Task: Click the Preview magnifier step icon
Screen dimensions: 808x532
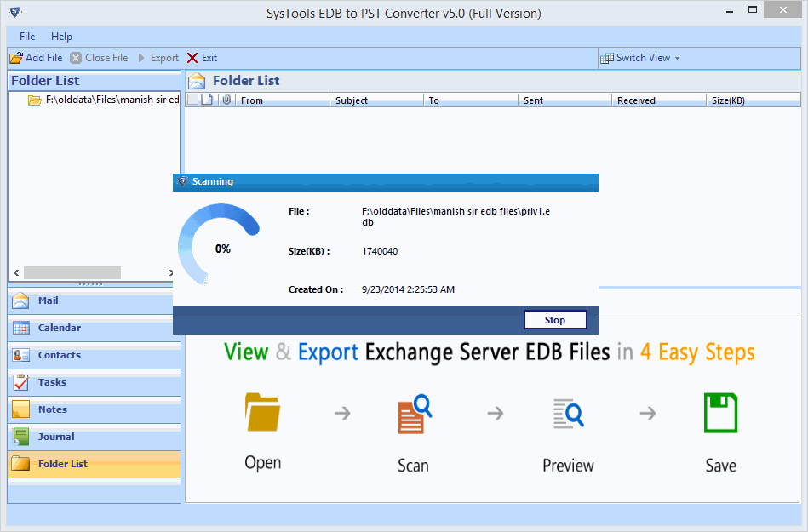Action: click(569, 414)
